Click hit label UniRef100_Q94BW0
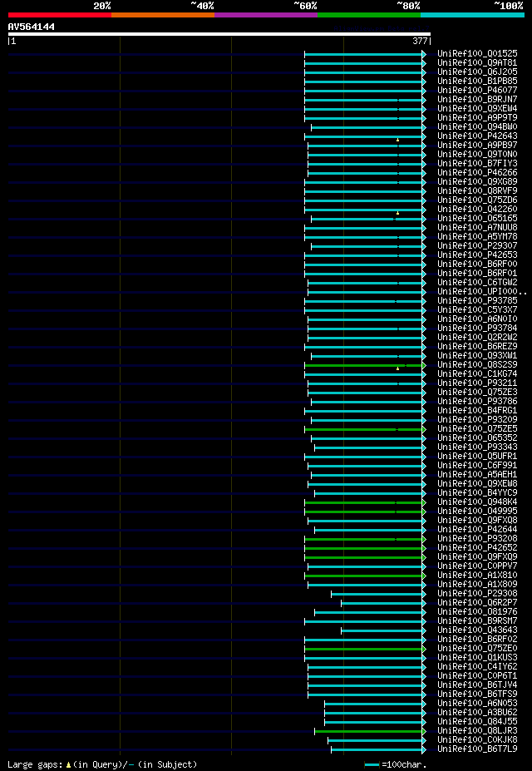Screen dimensions: 532x771 (477, 127)
